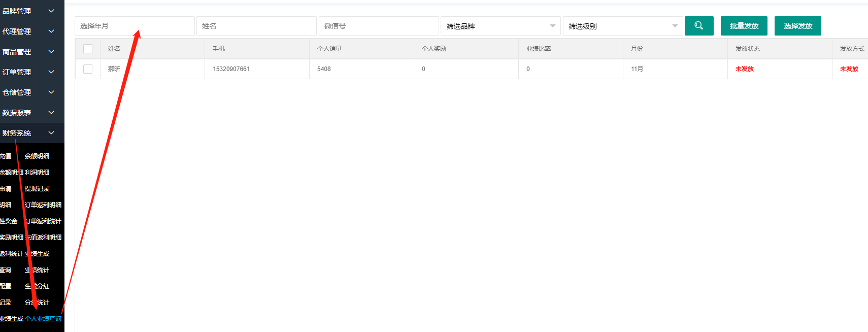This screenshot has height=332, width=868.
Task: Click the magnifier search button
Action: pyautogui.click(x=698, y=26)
